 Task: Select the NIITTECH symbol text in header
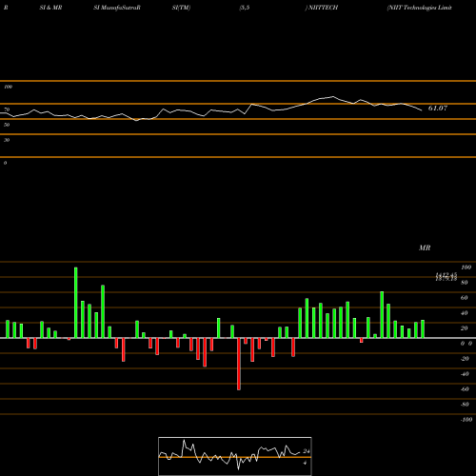tap(322, 8)
